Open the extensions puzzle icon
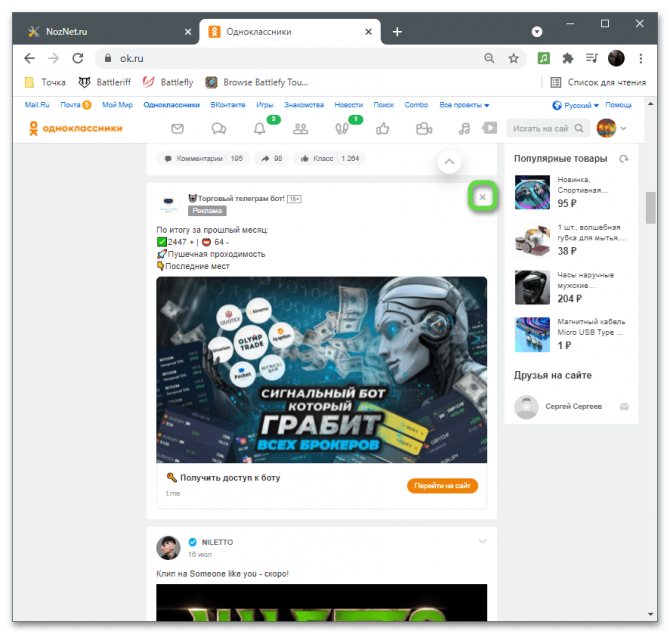The width and height of the screenshot is (670, 634). pos(567,58)
